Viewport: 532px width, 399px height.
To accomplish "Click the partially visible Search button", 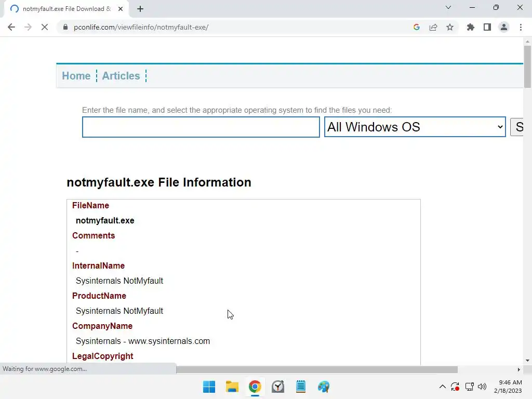I will (517, 127).
